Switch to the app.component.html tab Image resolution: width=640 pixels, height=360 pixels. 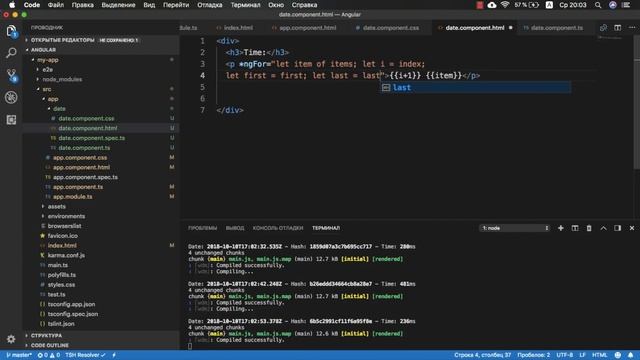coord(307,28)
